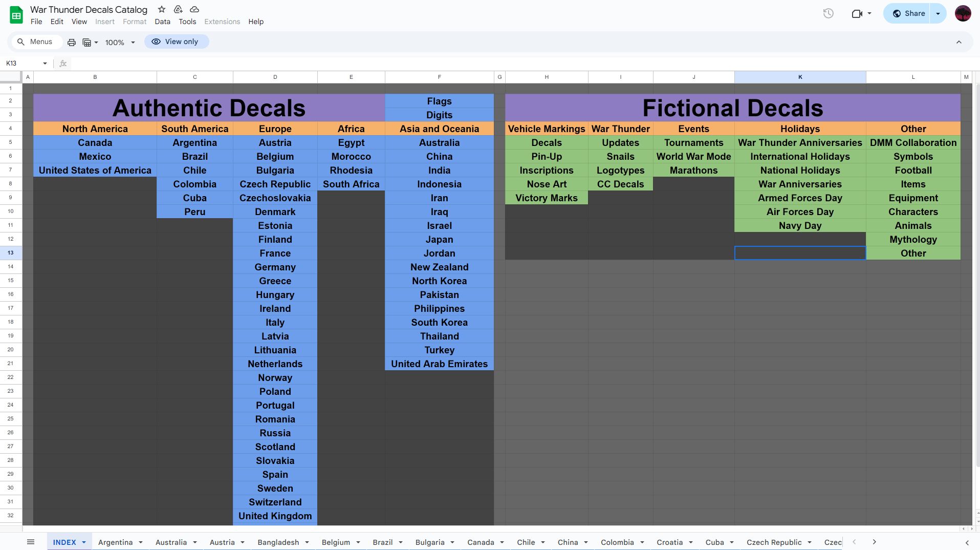Star the War Thunder Decals Catalog document
The image size is (980, 550).
pos(162,9)
